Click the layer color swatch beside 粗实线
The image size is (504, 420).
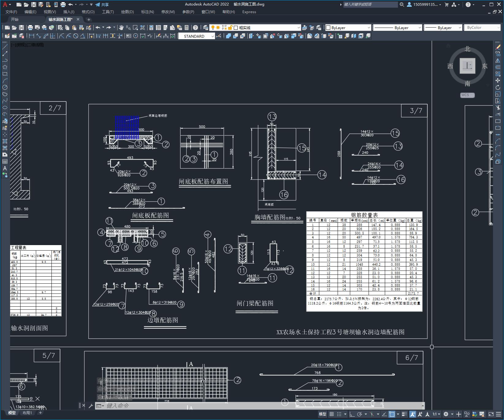[236, 28]
